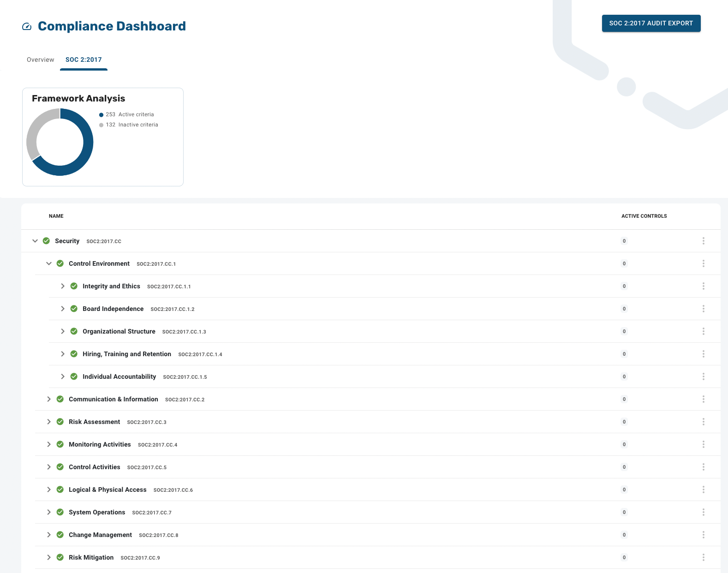
Task: Click the Compliance Dashboard gauge icon
Action: (27, 26)
